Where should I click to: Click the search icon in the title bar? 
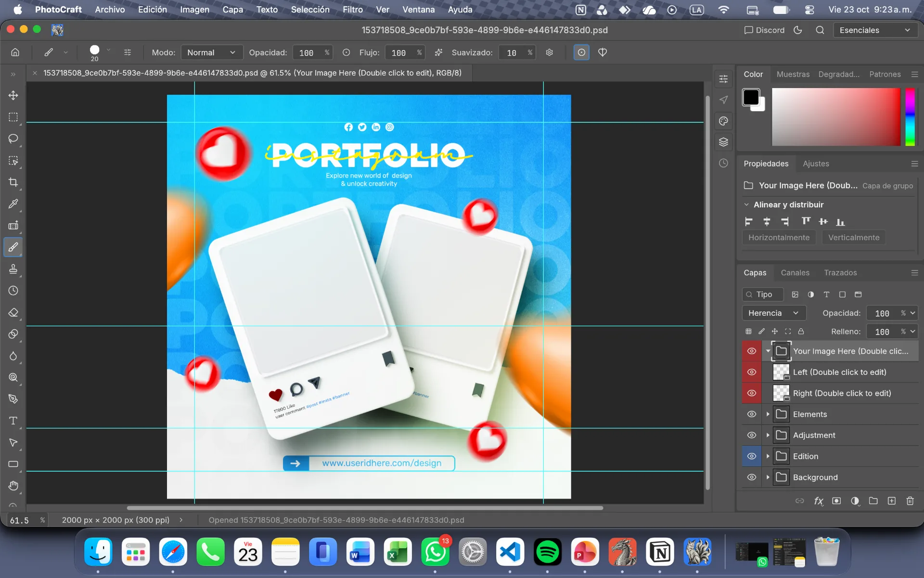(820, 30)
